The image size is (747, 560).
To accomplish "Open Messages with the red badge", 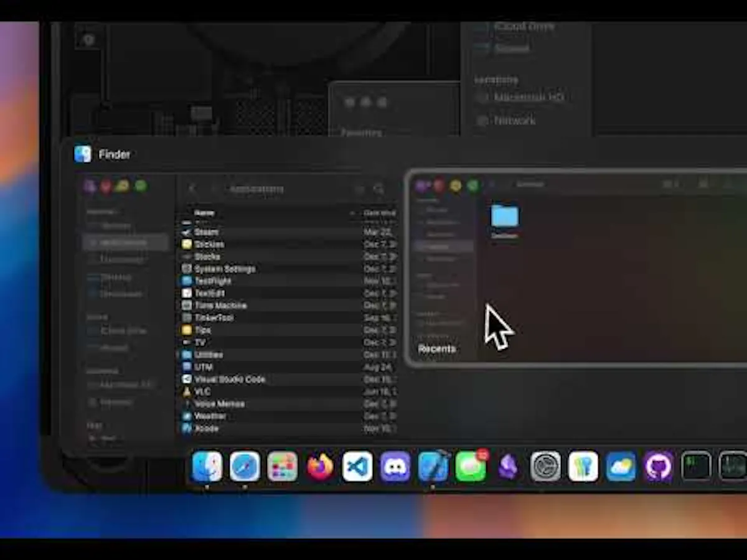I will pyautogui.click(x=471, y=467).
